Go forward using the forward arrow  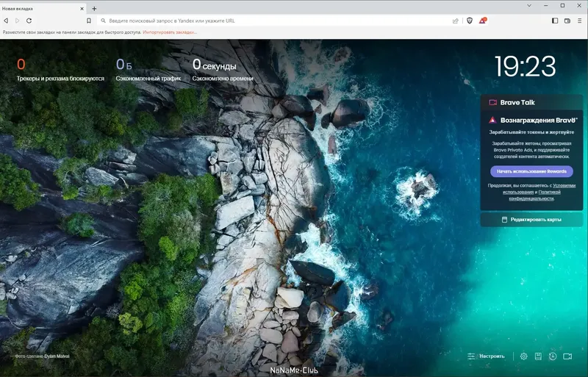pyautogui.click(x=17, y=21)
